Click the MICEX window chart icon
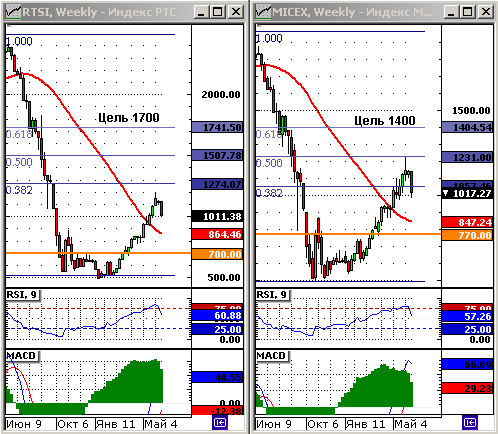This screenshot has height=434, width=498. 263,12
